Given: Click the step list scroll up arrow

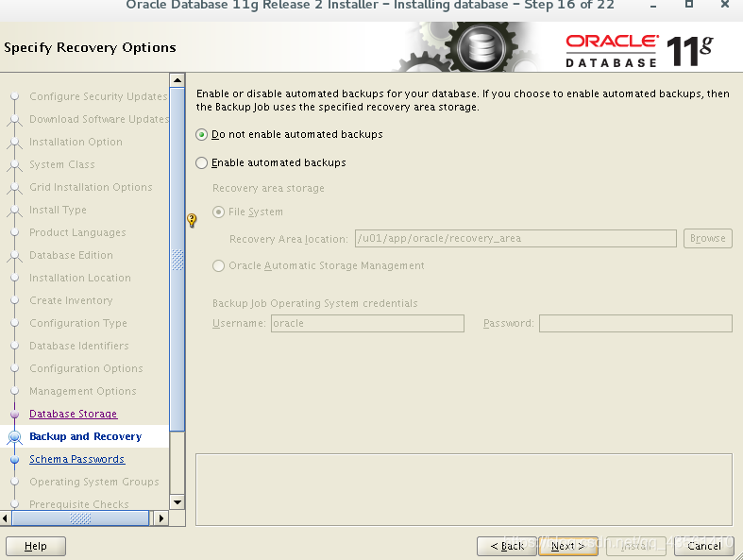Looking at the screenshot, I should tap(177, 80).
